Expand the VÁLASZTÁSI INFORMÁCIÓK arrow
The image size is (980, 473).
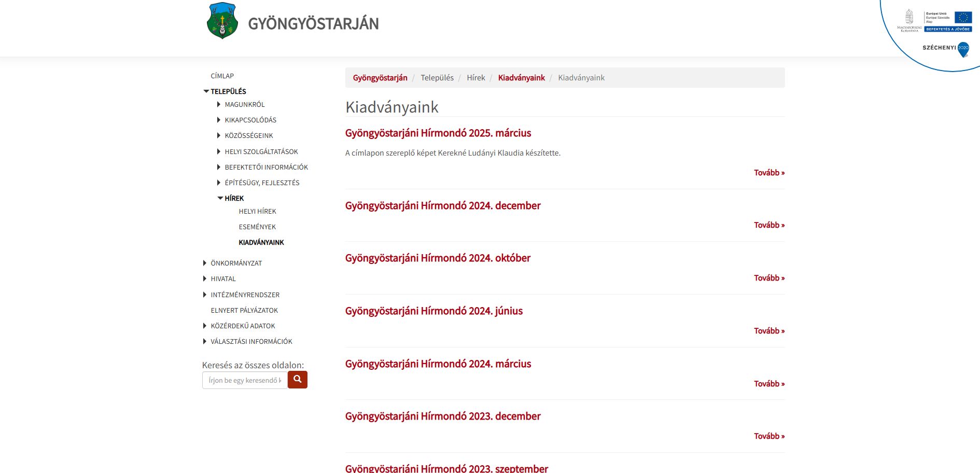coord(205,341)
